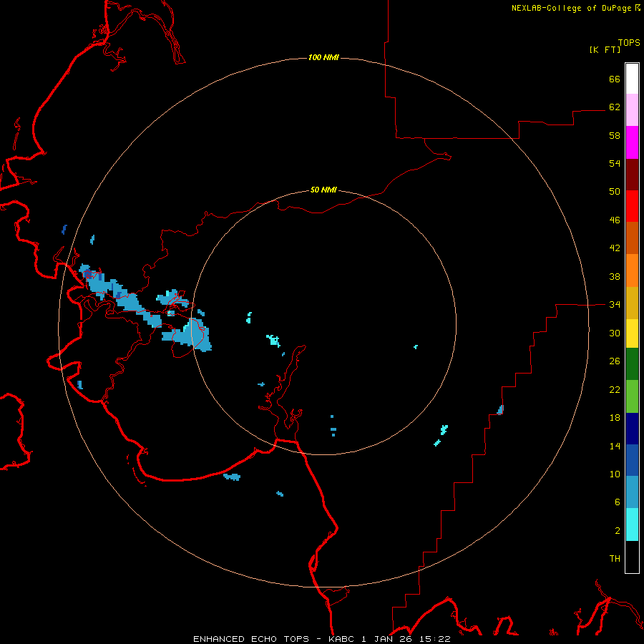Click the light steel-blue legend swatch
Screen dimensions: 644x644
point(632,492)
